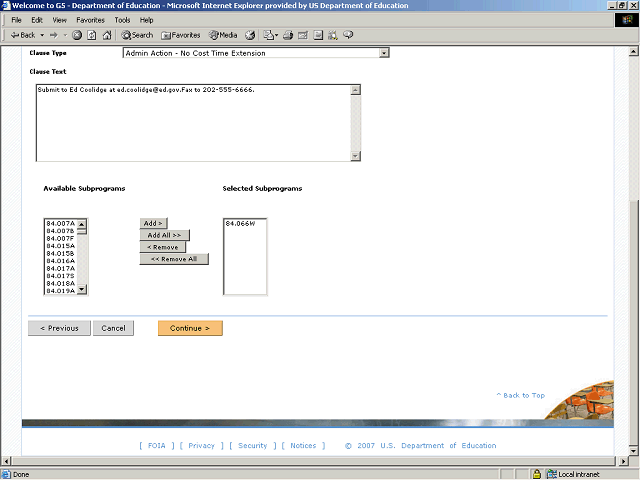This screenshot has height=480, width=640.
Task: Click the Cancel button
Action: pos(113,328)
